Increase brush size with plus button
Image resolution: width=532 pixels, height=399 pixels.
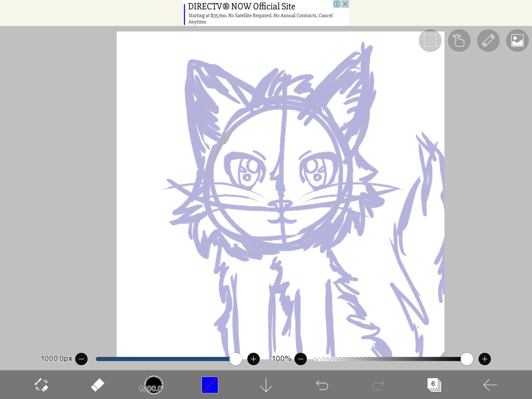coord(254,359)
